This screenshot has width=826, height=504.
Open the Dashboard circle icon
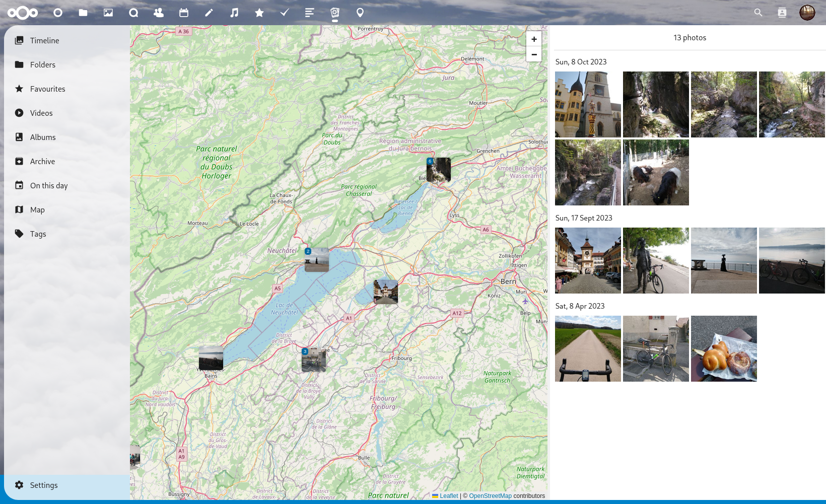(x=58, y=13)
